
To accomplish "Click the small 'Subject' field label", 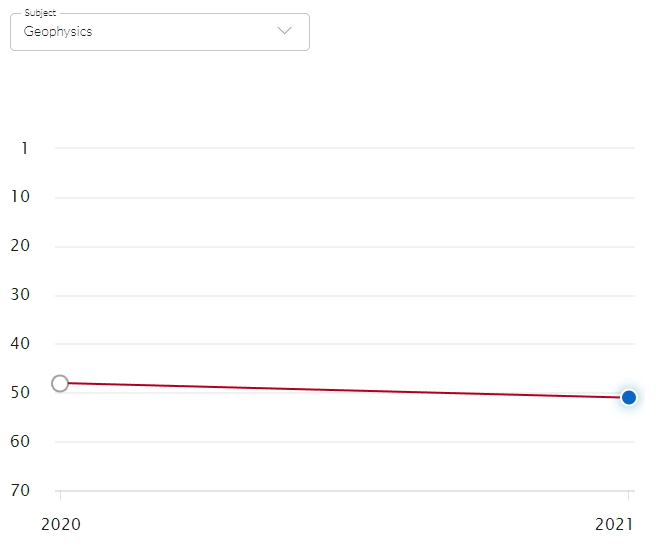I will [40, 14].
